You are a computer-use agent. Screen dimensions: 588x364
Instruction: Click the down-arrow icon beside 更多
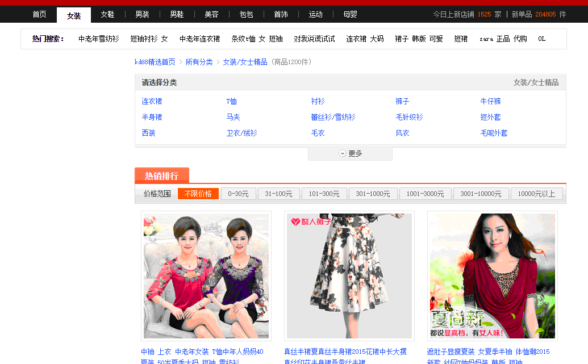[x=343, y=153]
